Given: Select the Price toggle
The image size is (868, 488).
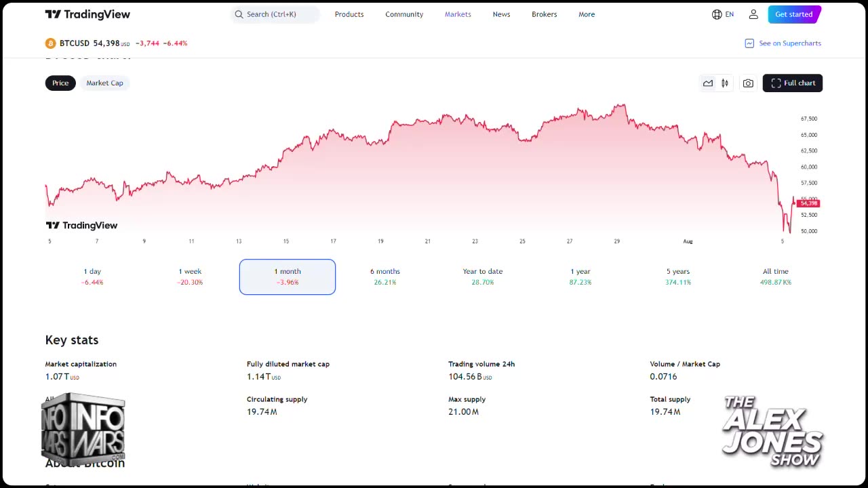Looking at the screenshot, I should coord(60,83).
